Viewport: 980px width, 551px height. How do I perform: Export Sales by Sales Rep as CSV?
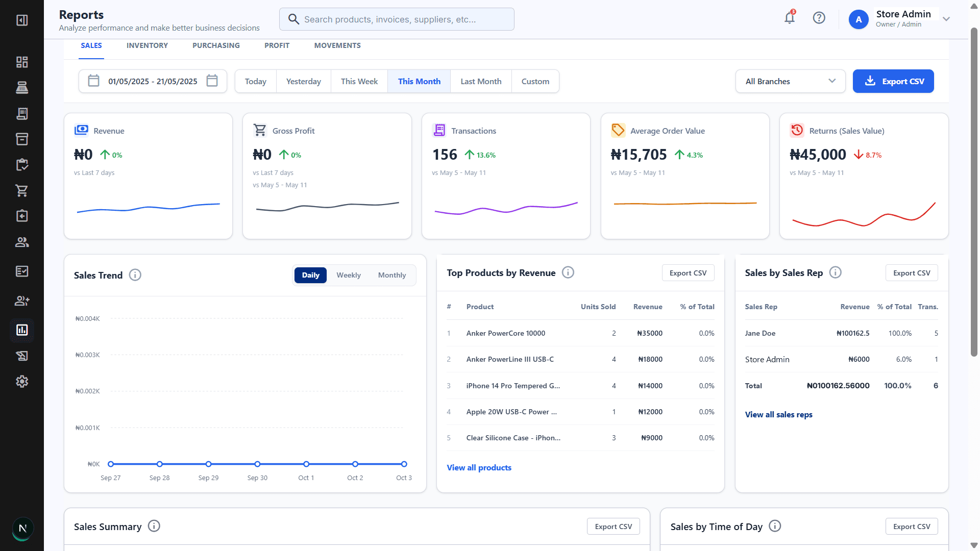point(912,273)
